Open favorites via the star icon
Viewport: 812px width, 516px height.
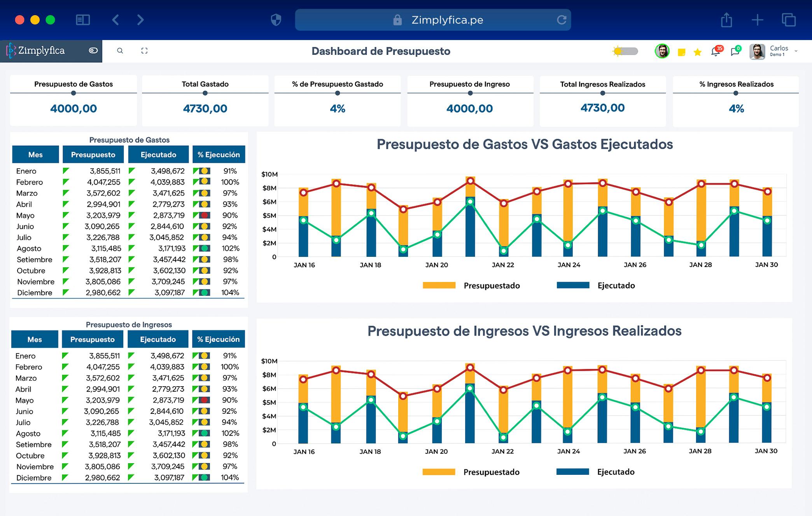697,51
